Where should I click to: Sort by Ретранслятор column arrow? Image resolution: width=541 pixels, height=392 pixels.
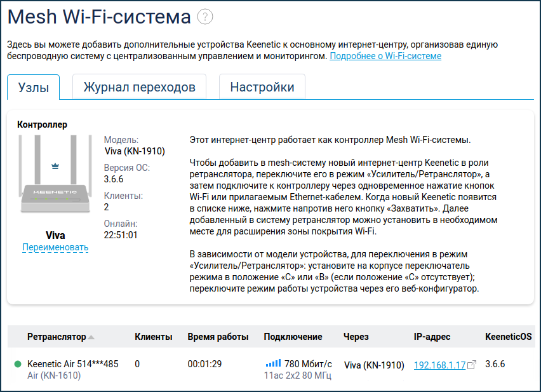click(91, 337)
